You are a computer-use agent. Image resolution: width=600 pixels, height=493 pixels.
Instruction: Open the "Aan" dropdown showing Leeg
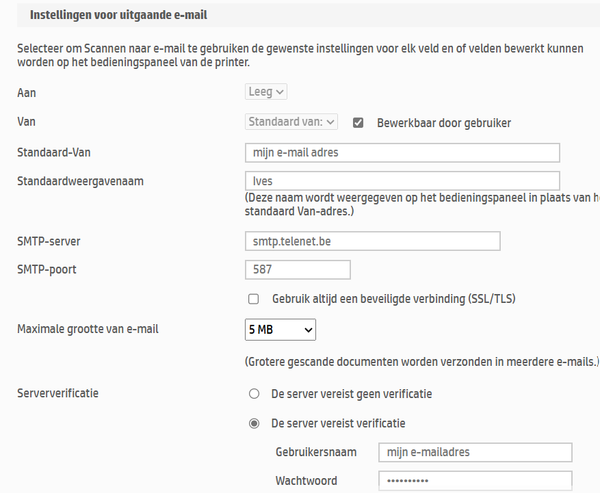point(267,92)
